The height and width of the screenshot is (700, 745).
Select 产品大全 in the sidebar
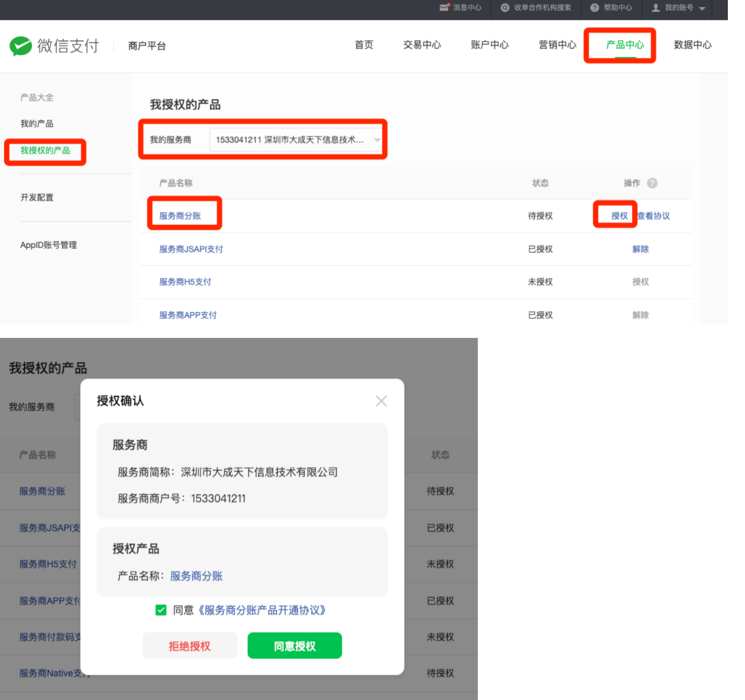[37, 97]
